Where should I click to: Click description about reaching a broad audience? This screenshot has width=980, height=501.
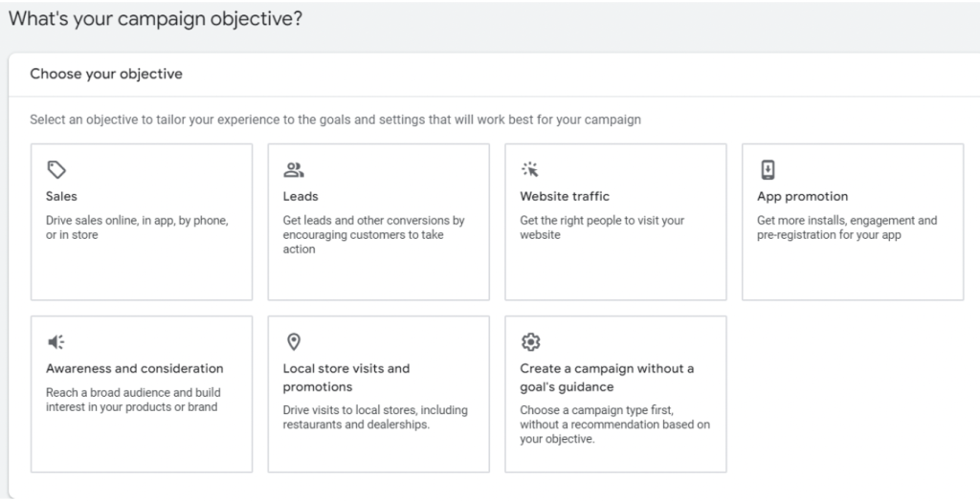coord(132,400)
